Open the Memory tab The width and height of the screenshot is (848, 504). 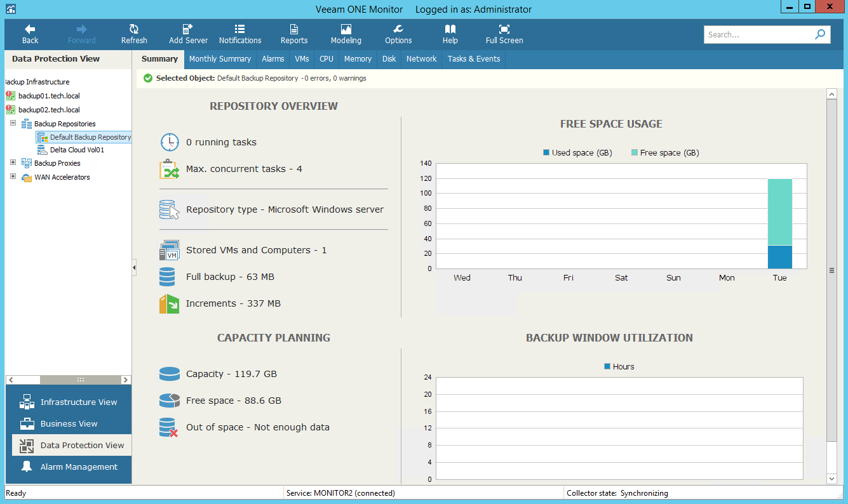[x=358, y=59]
